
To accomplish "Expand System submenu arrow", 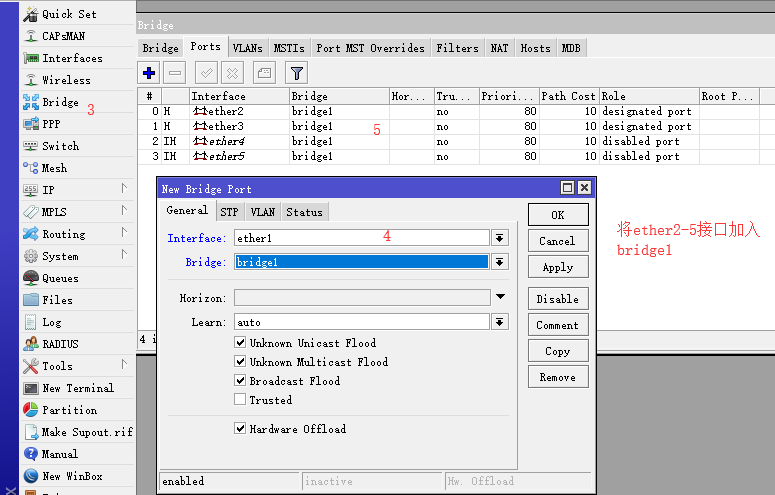I will click(x=124, y=255).
